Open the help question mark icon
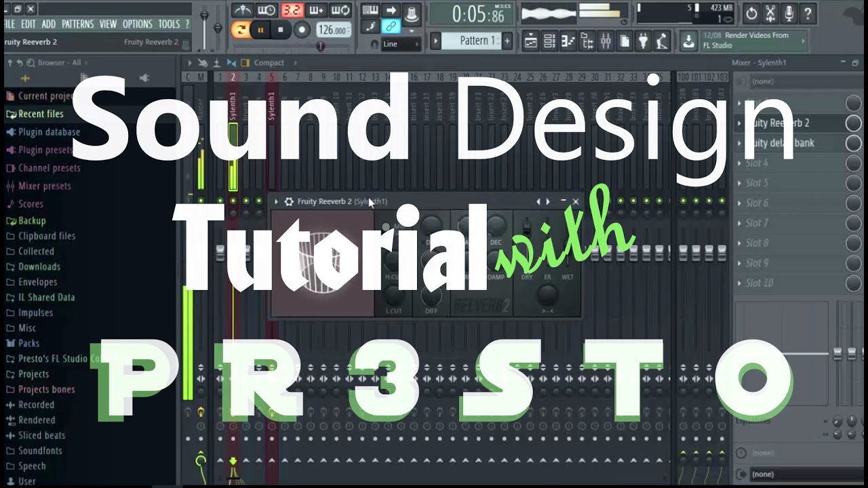This screenshot has width=868, height=488. point(808,13)
